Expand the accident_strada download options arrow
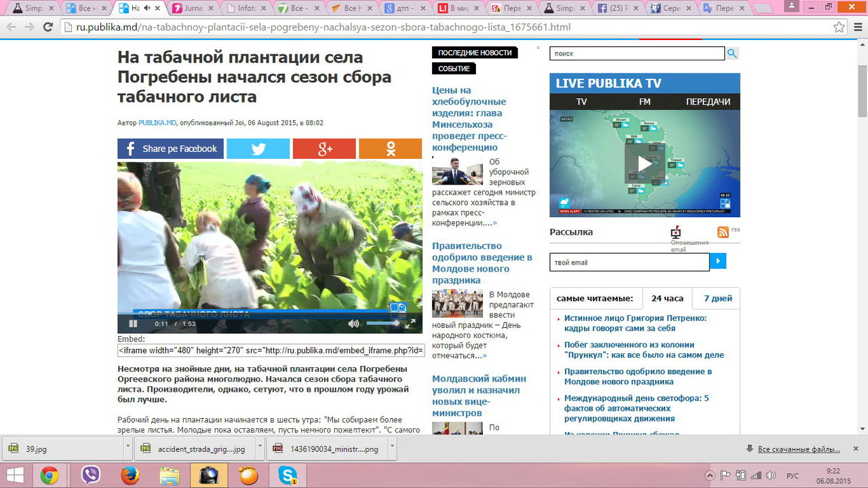The height and width of the screenshot is (488, 868). pos(260,448)
